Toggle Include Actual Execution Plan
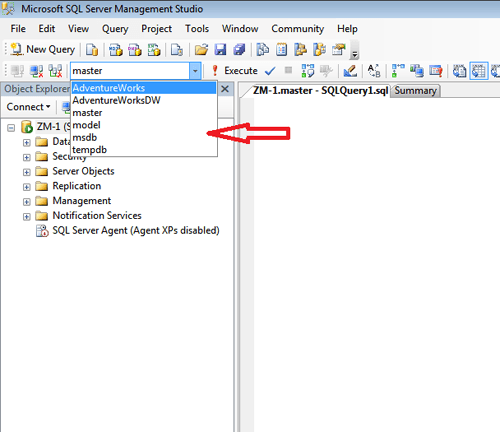This screenshot has width=500, height=432. coord(398,71)
